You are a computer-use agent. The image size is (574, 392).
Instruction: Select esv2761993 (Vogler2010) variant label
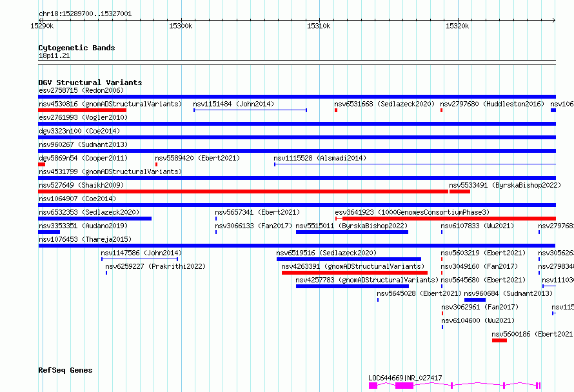tap(83, 117)
